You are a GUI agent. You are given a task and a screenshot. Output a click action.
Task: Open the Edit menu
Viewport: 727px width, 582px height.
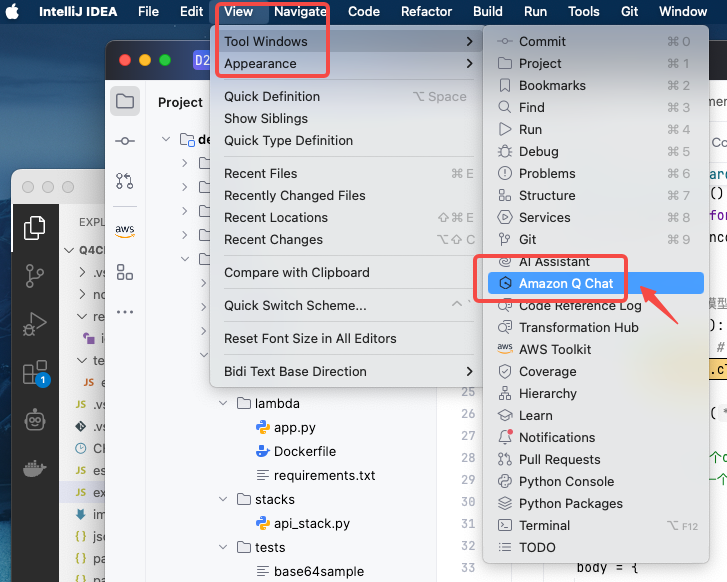[x=191, y=12]
